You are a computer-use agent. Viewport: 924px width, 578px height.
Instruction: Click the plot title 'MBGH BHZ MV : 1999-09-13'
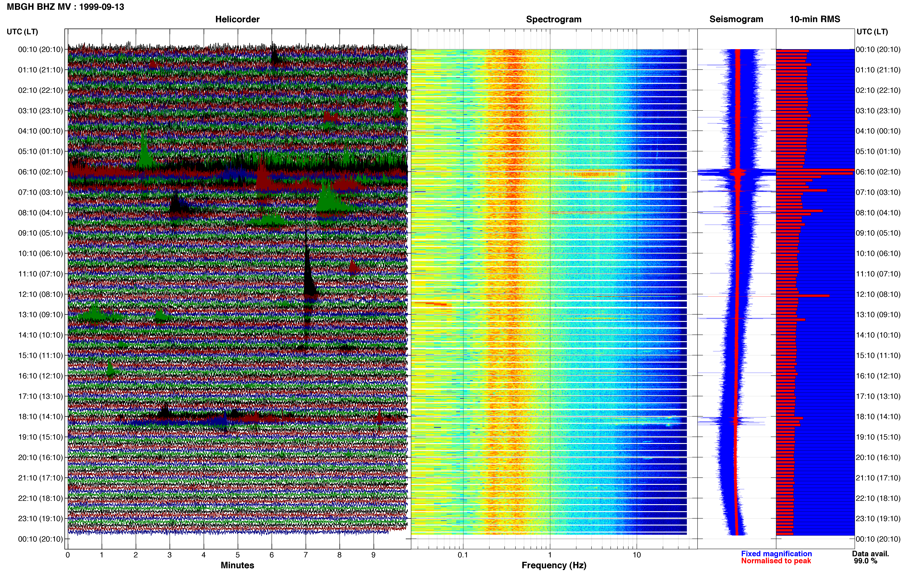pos(65,7)
